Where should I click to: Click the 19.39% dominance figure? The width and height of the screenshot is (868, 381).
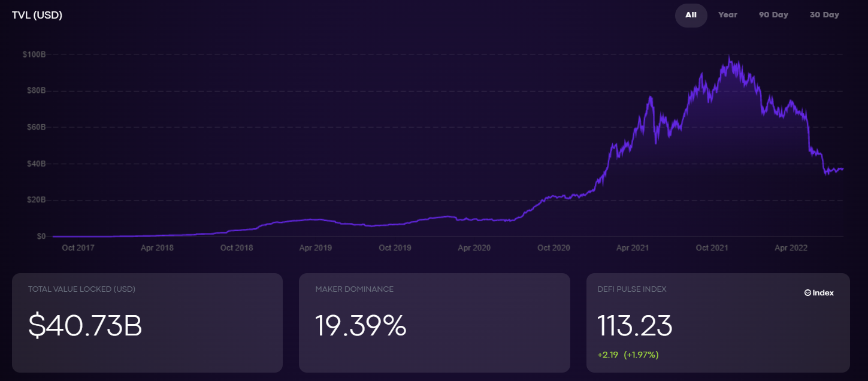click(361, 326)
